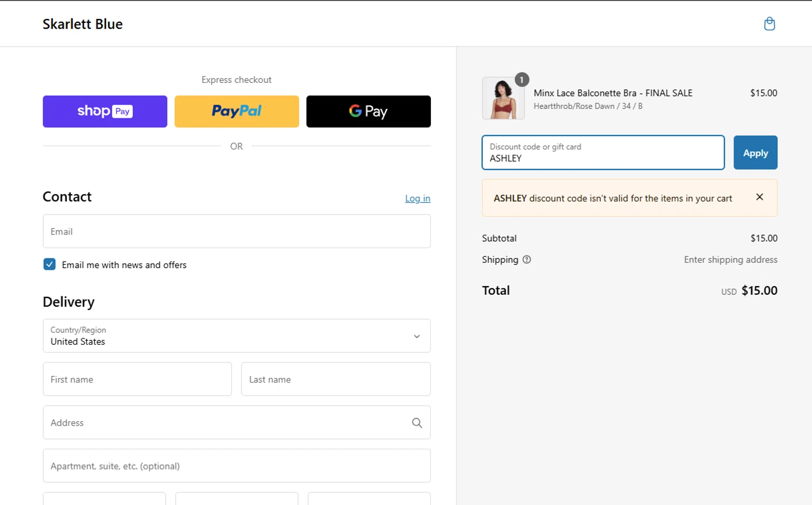Edit the discount code or gift card field

click(x=603, y=153)
